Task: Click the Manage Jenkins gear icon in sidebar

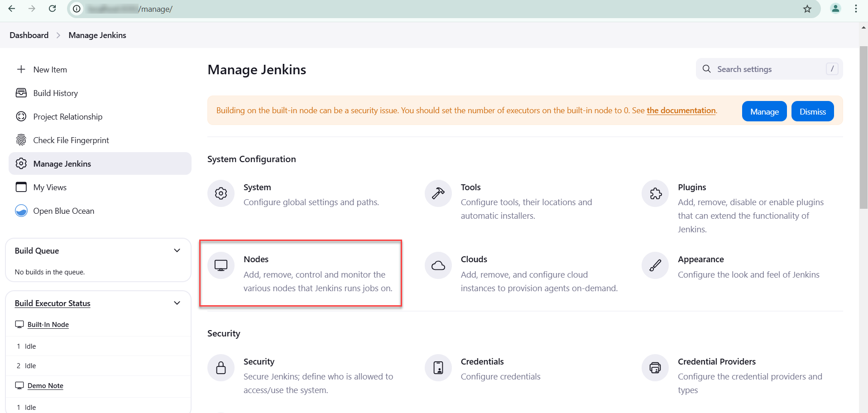Action: [21, 163]
